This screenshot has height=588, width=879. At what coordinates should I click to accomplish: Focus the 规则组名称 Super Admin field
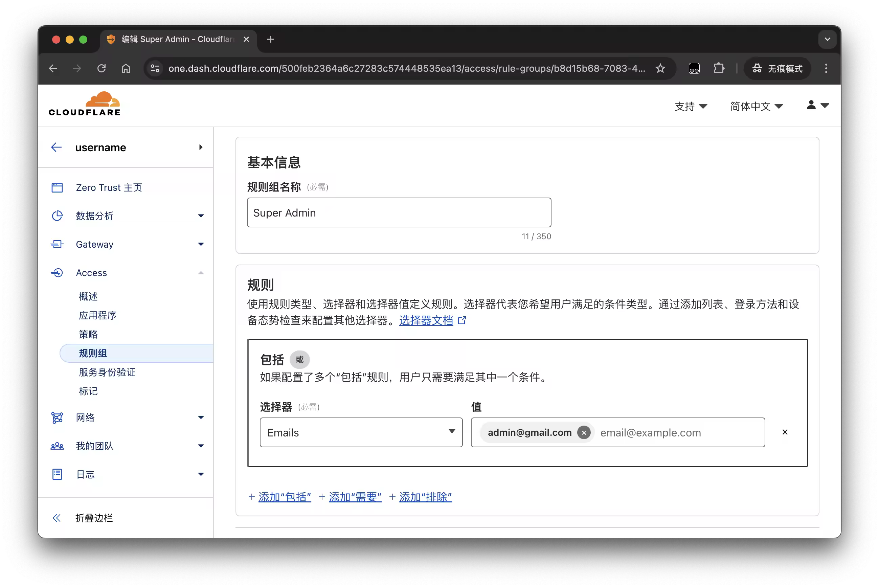[x=399, y=212]
